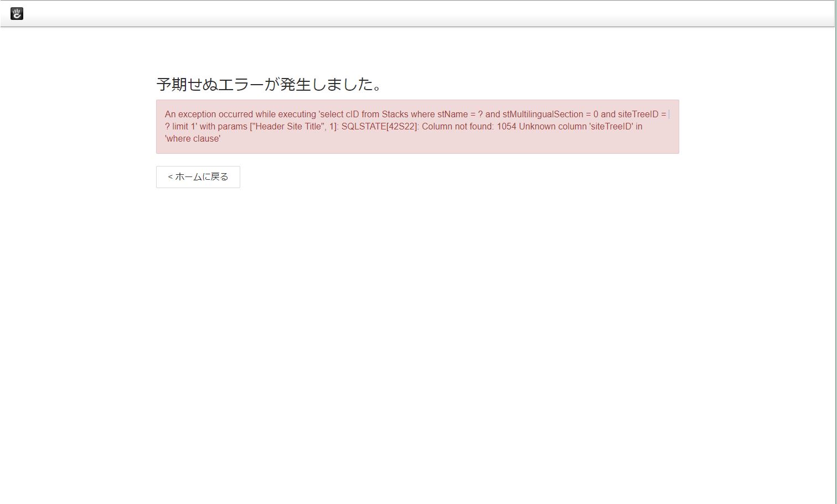Click the empty top toolbar bar
The image size is (837, 504).
tap(418, 14)
